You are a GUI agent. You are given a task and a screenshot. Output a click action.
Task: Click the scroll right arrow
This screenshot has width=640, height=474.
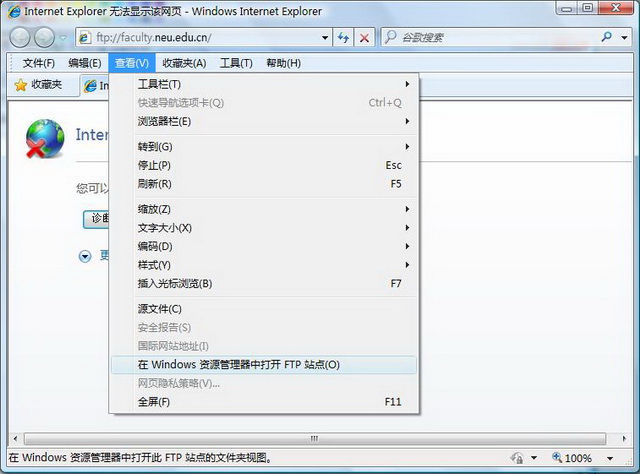624,439
